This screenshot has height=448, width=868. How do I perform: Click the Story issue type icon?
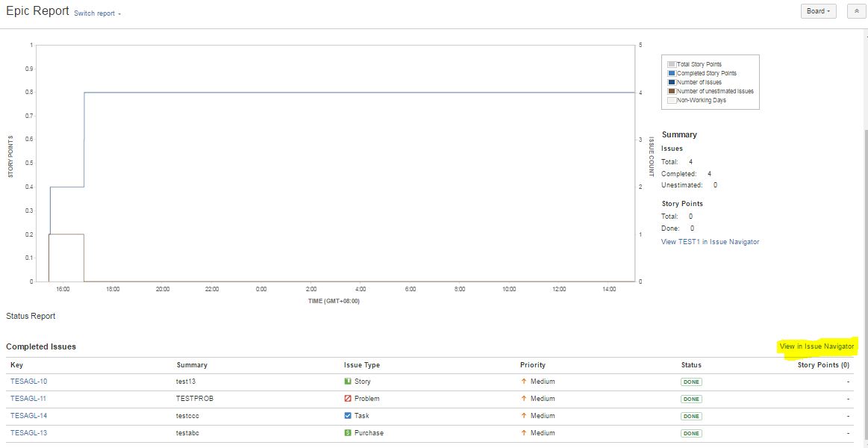348,382
